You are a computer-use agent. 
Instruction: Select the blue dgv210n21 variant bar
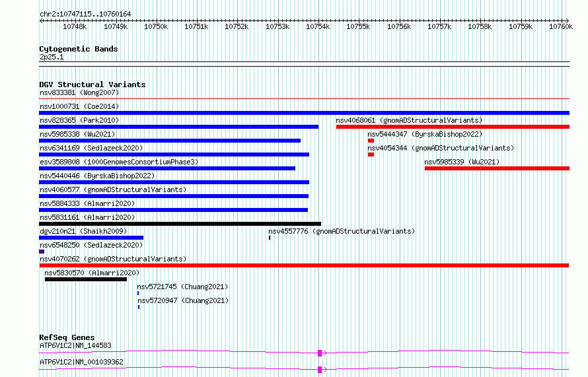[x=91, y=238]
